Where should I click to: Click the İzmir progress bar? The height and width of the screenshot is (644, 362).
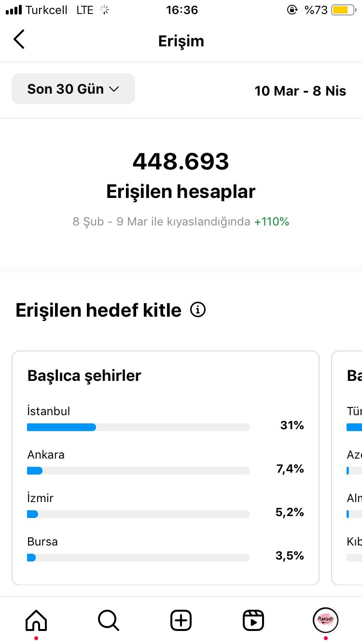click(139, 514)
